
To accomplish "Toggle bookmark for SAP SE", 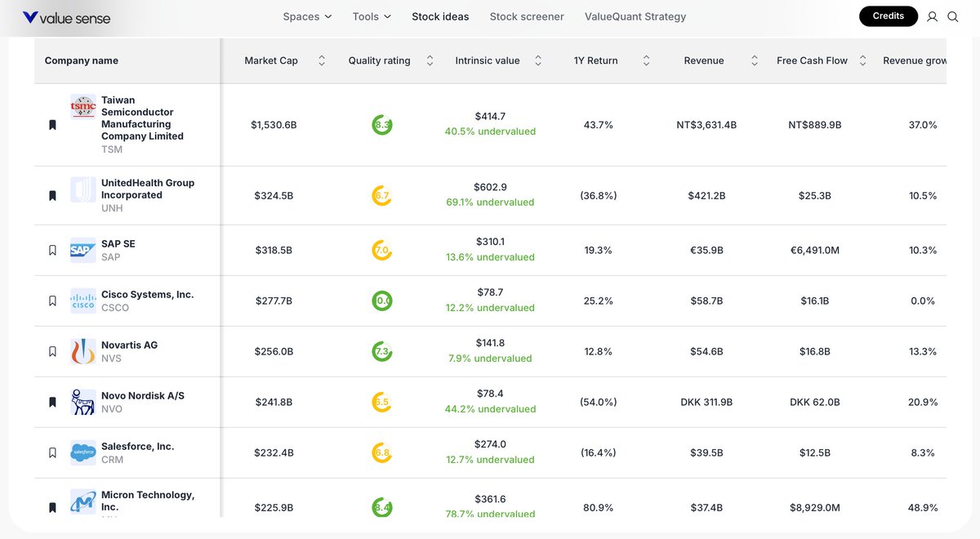I will coord(52,250).
